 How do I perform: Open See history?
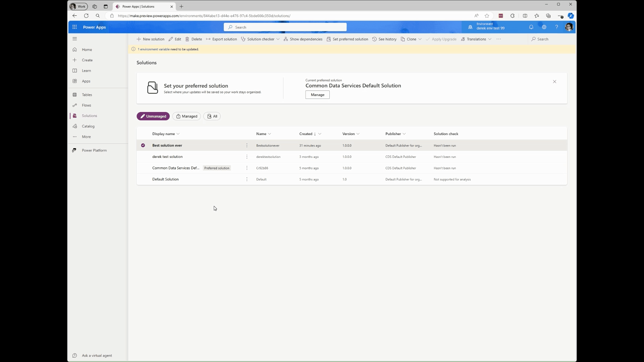(384, 39)
